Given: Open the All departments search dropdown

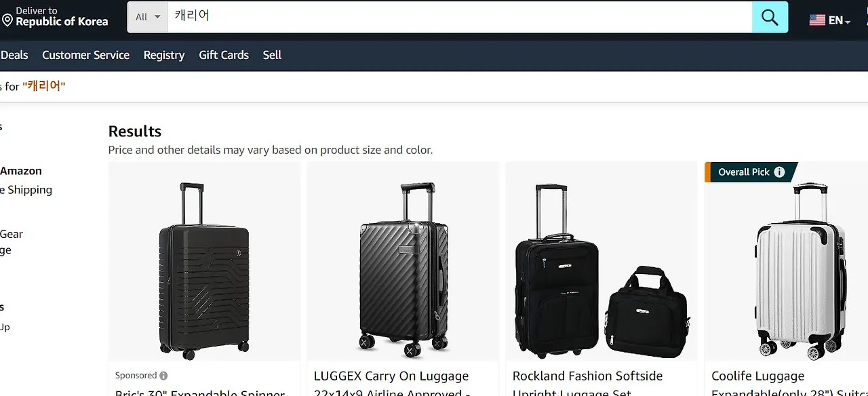Looking at the screenshot, I should (x=147, y=17).
